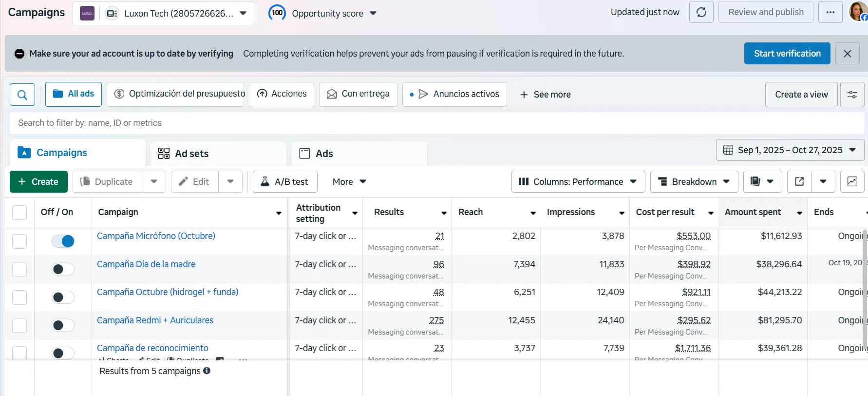Open the reports icon dropdown
Viewport: 868px width, 396px height.
762,181
